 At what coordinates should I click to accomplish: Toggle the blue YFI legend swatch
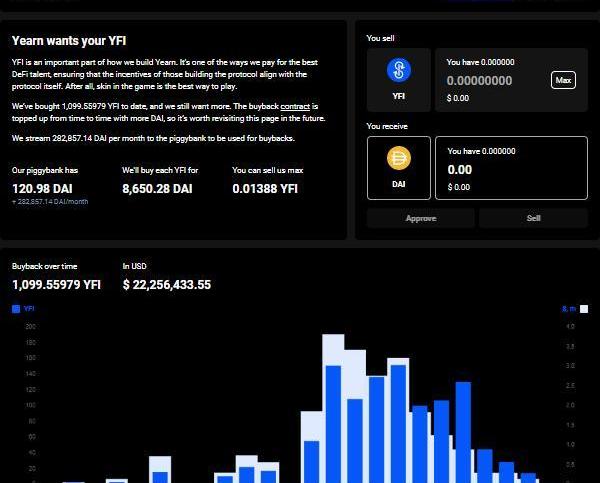coord(16,309)
